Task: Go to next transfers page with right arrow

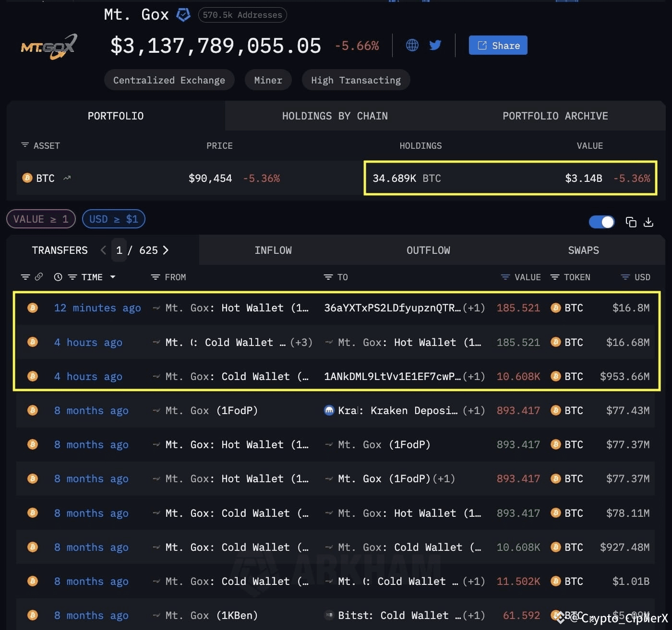Action: tap(166, 250)
